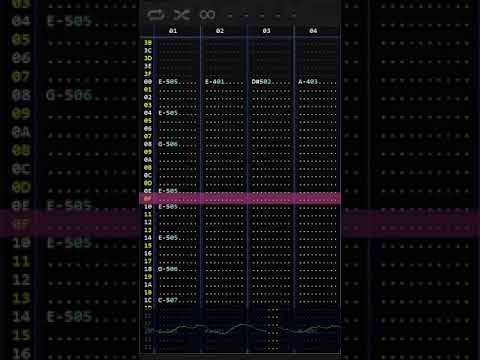Click the highlighted playhead row 0F
480x360 pixels.
pyautogui.click(x=240, y=199)
